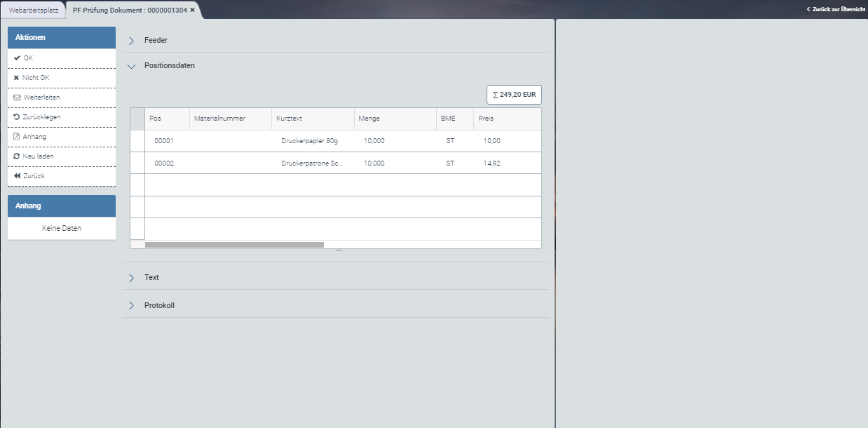Expand the Feeder section
This screenshot has width=868, height=428.
pyautogui.click(x=131, y=41)
